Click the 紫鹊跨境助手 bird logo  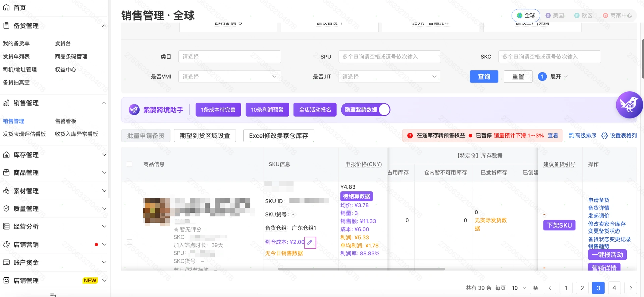(134, 110)
